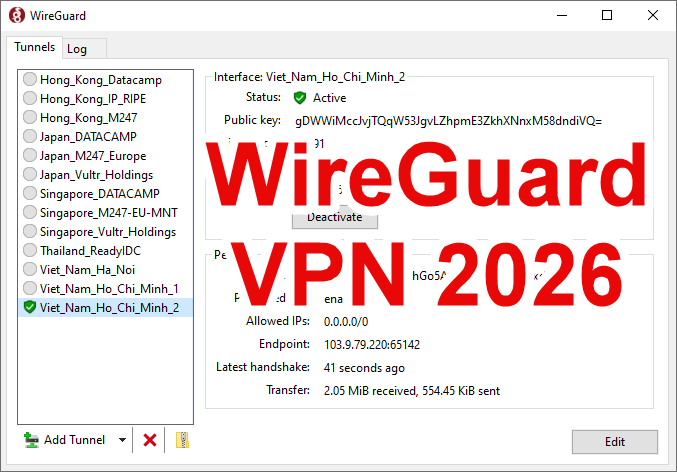677x472 pixels.
Task: Select the Singapore_DATACAMP tunnel
Action: point(99,194)
